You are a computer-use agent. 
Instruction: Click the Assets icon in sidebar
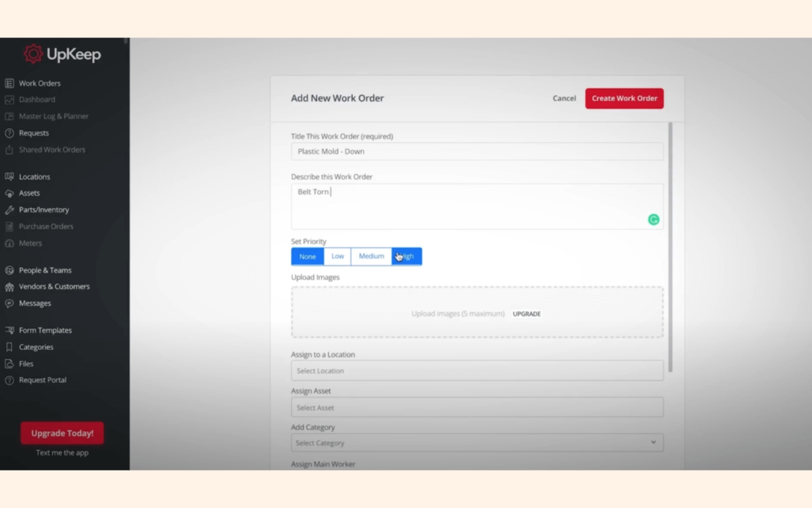(9, 194)
